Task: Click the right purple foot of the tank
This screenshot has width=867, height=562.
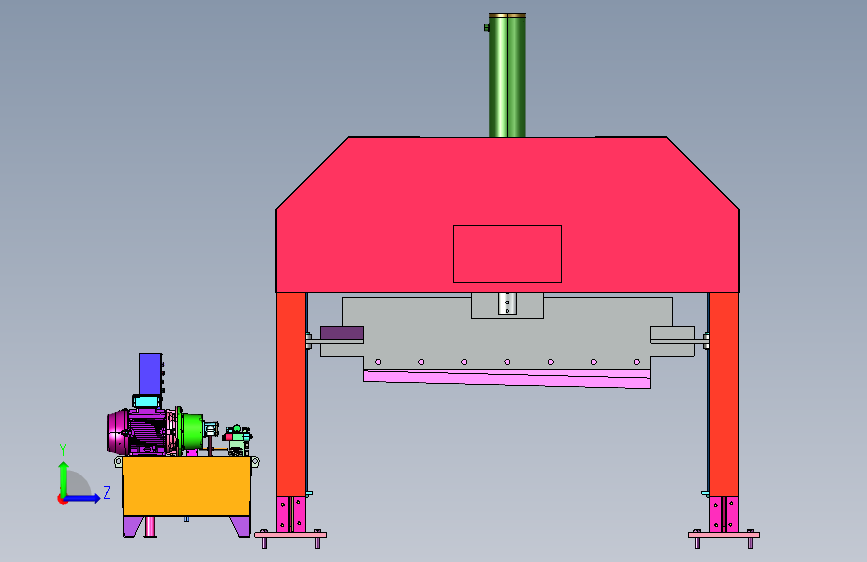Action: pyautogui.click(x=241, y=526)
